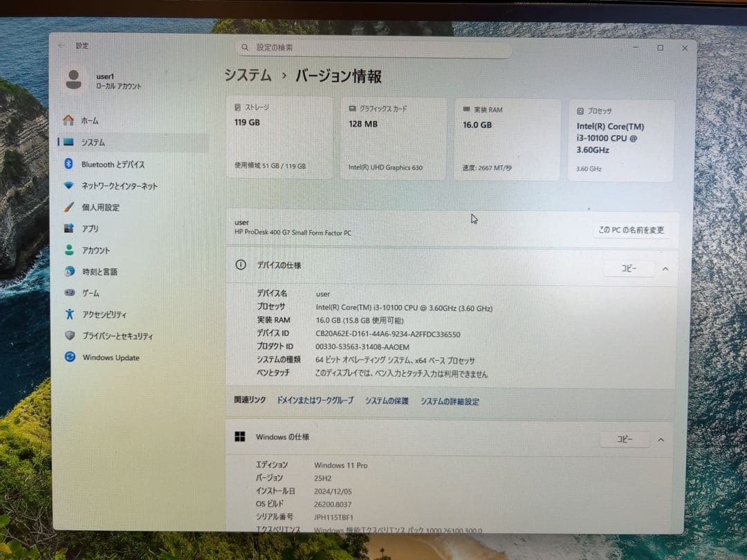The height and width of the screenshot is (560, 747).
Task: Click the ストレージ card icon
Action: 237,108
